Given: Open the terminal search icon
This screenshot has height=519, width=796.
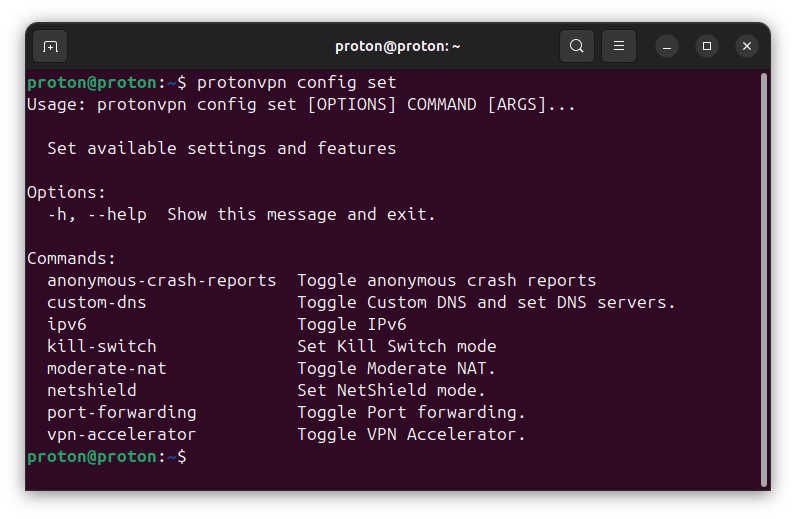Looking at the screenshot, I should tap(577, 46).
